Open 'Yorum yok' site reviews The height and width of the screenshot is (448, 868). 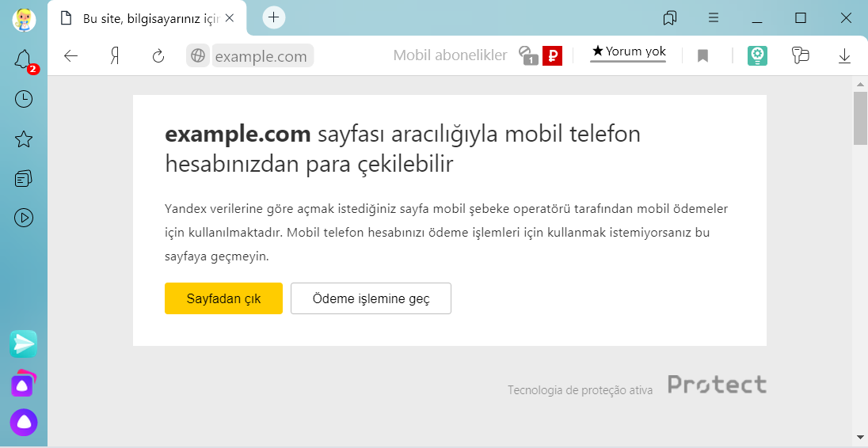click(x=628, y=53)
